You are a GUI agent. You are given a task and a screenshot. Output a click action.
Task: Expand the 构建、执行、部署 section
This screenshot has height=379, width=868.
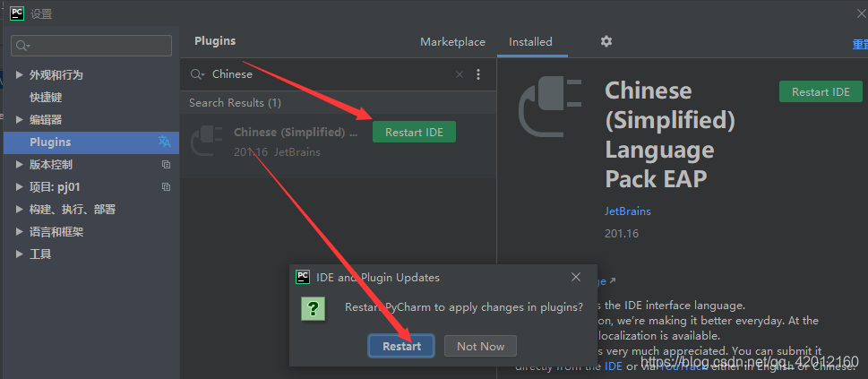pos(20,210)
